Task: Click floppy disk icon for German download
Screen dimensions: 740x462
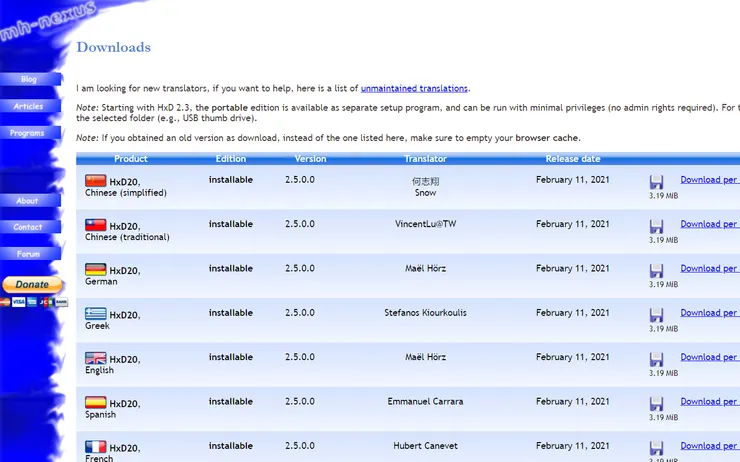Action: [656, 271]
